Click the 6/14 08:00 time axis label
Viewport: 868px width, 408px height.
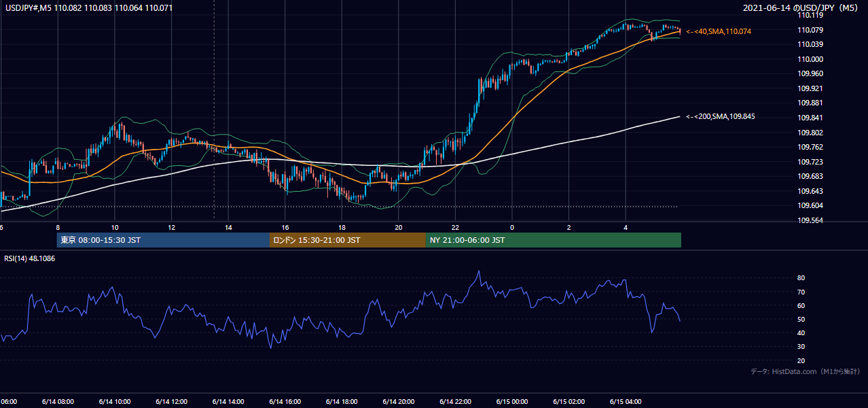58,402
